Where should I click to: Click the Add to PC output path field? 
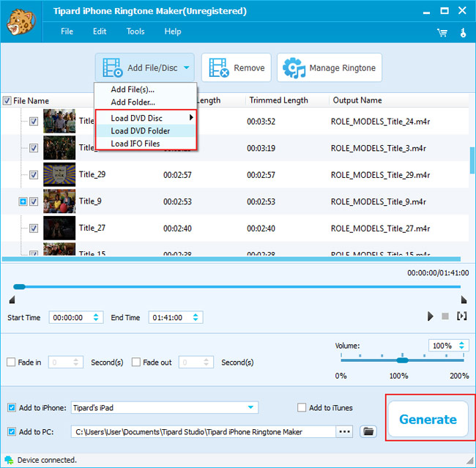pos(204,431)
